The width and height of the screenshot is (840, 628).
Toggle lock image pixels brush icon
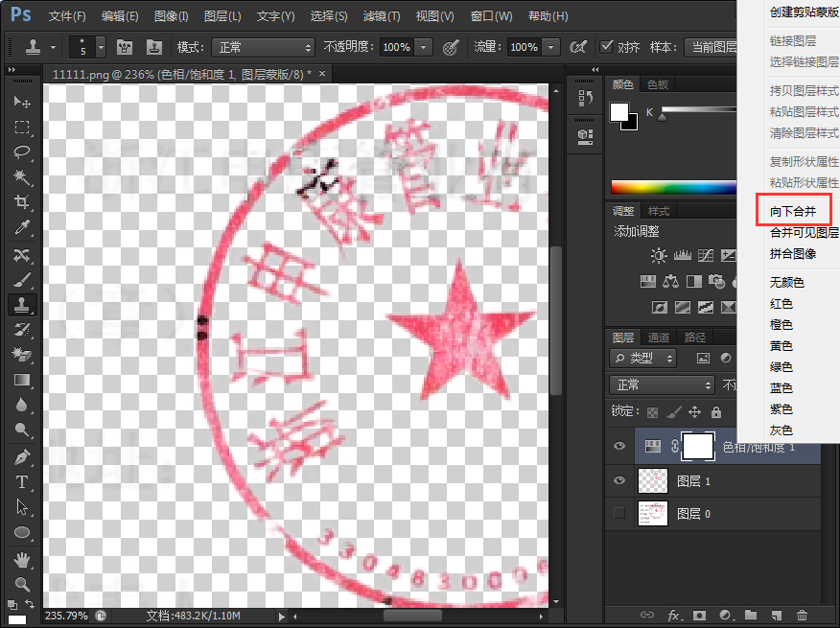pos(674,412)
